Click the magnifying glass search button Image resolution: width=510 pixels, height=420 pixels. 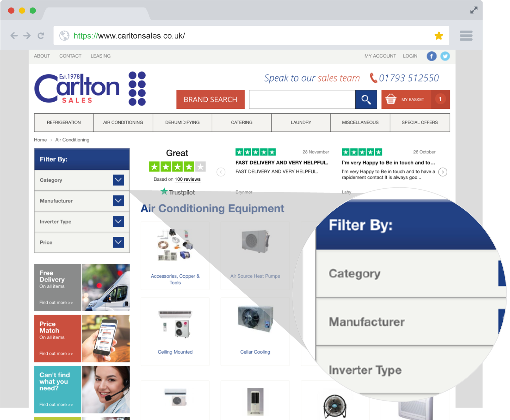pyautogui.click(x=366, y=99)
